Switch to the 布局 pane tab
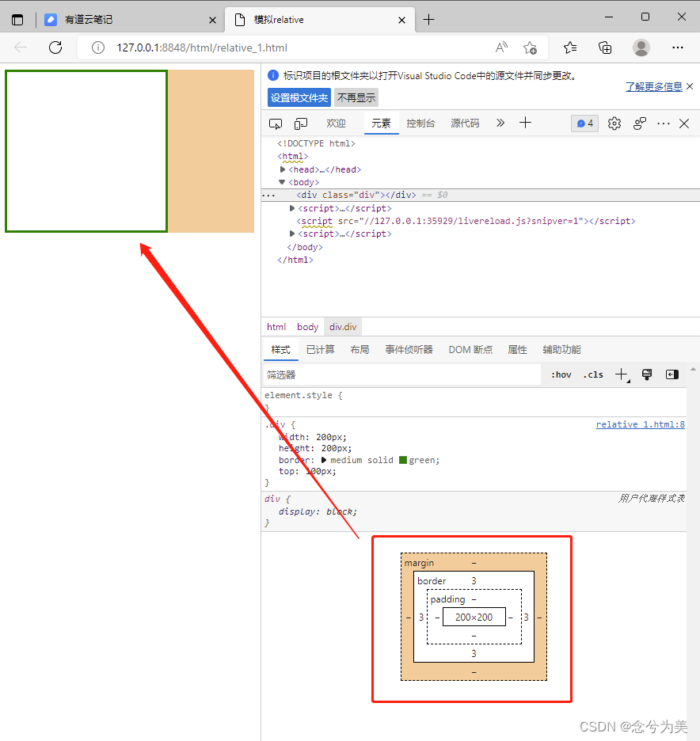The width and height of the screenshot is (700, 741). (360, 350)
